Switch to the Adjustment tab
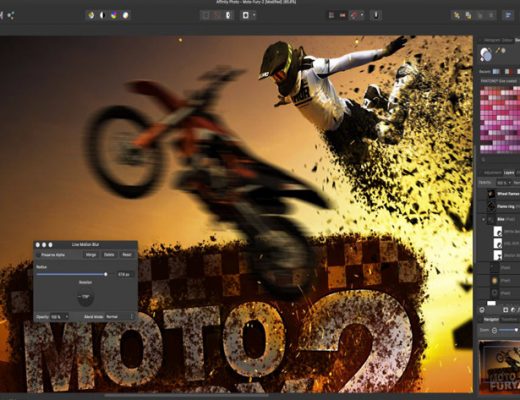 pyautogui.click(x=492, y=173)
